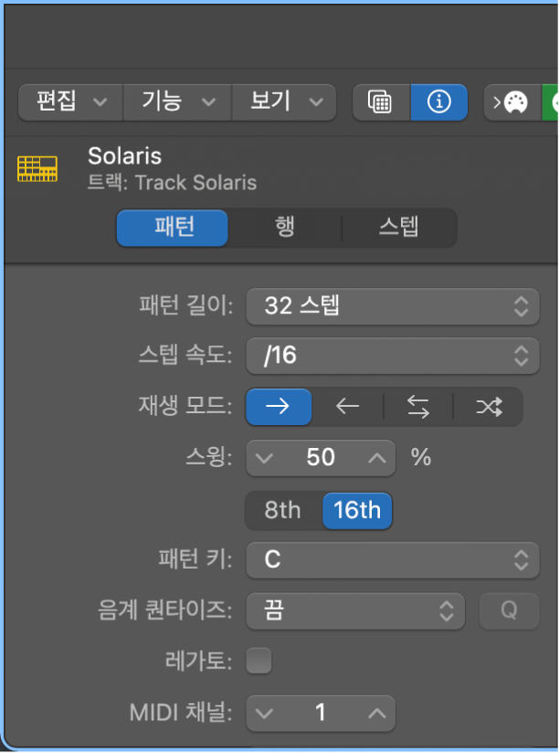Select the 8th swing resolution
This screenshot has width=559, height=756.
pos(283,511)
